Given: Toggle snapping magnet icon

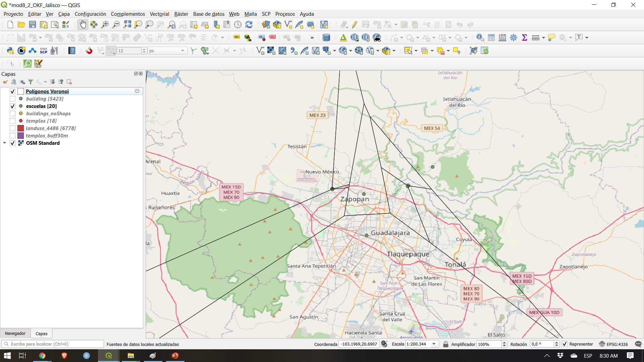Looking at the screenshot, I should [x=89, y=51].
